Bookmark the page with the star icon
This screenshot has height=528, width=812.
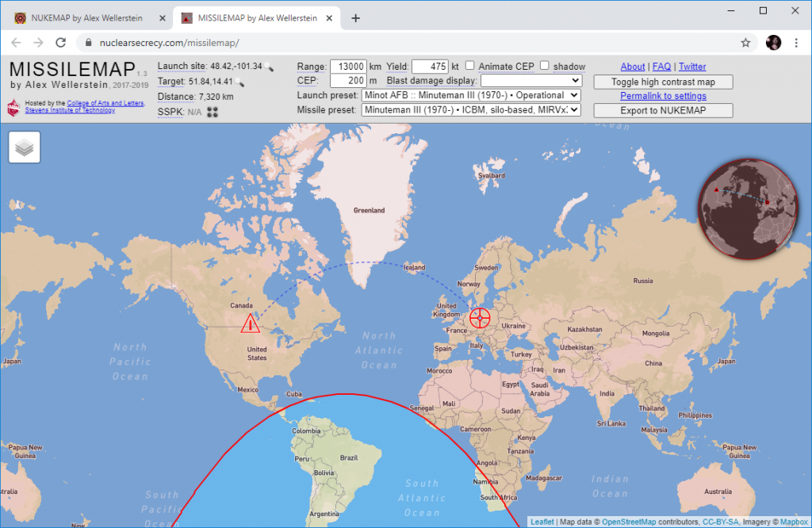point(745,44)
